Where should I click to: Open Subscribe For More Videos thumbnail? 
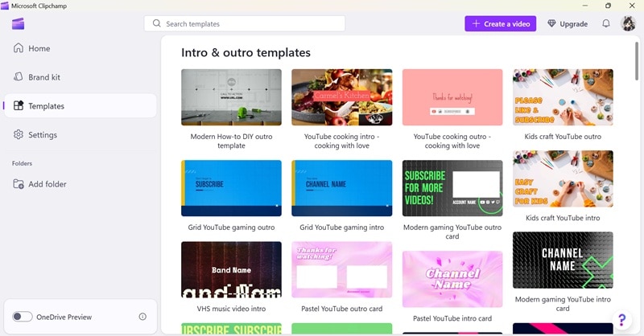[x=452, y=188]
